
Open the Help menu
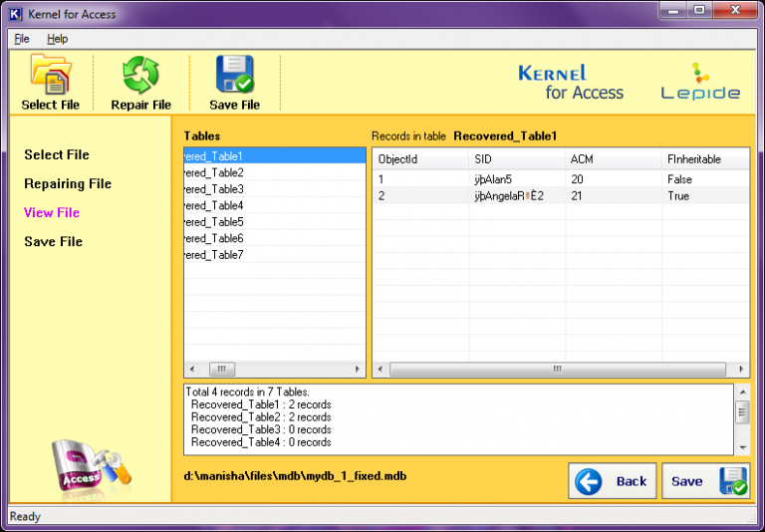click(57, 39)
